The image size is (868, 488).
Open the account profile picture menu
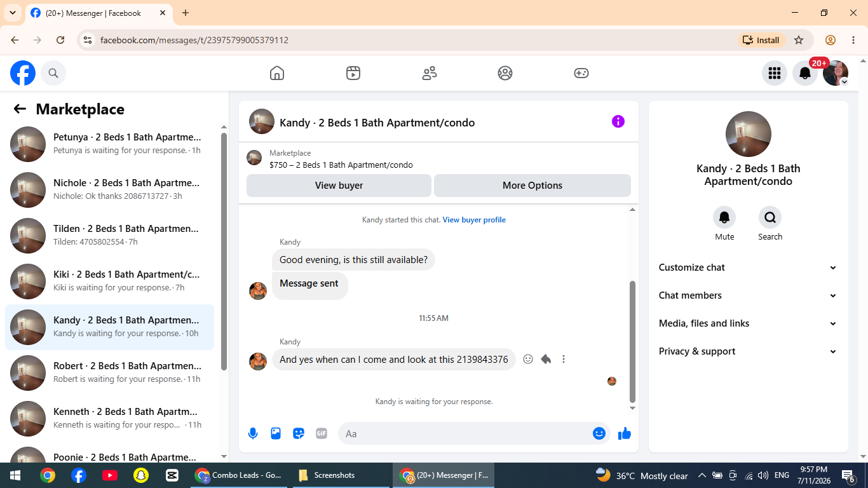(836, 73)
